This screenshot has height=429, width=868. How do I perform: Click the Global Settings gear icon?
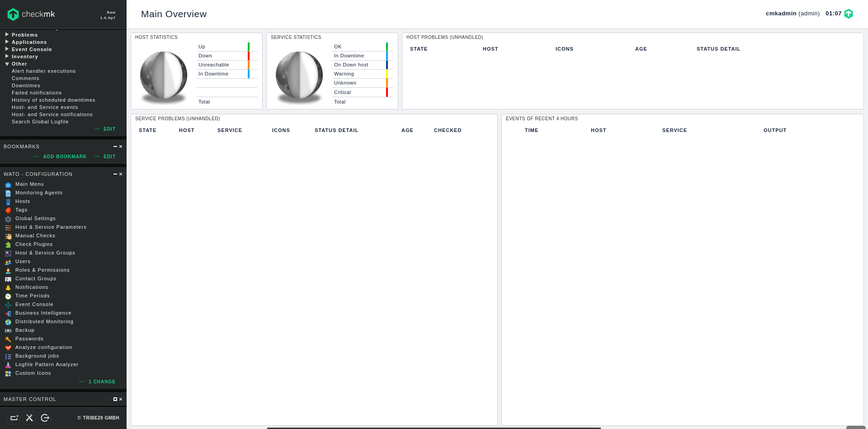tap(8, 219)
